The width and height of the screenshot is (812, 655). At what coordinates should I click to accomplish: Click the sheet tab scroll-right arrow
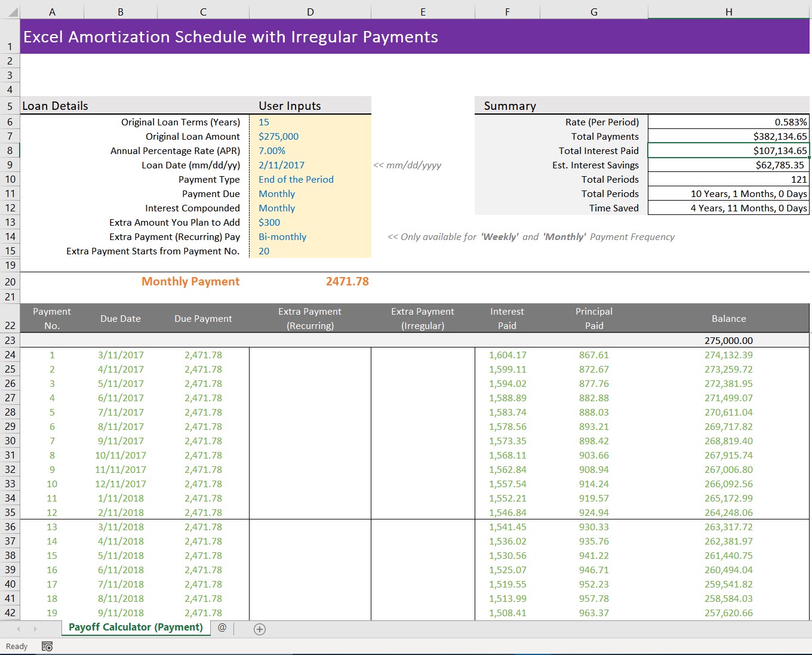click(35, 629)
